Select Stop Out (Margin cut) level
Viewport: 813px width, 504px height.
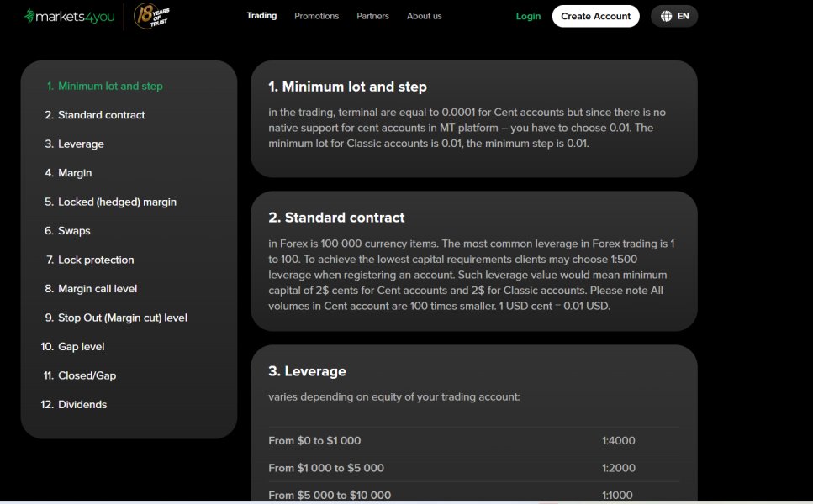coord(122,318)
